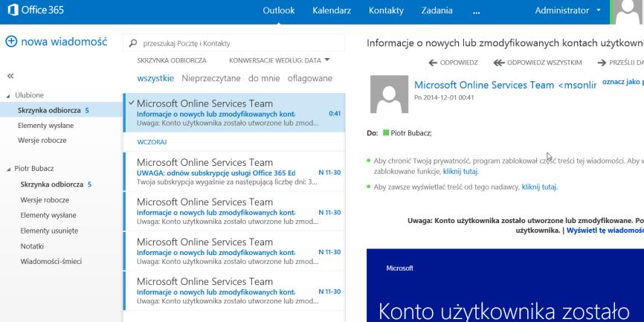Click the search magnifier icon

132,43
